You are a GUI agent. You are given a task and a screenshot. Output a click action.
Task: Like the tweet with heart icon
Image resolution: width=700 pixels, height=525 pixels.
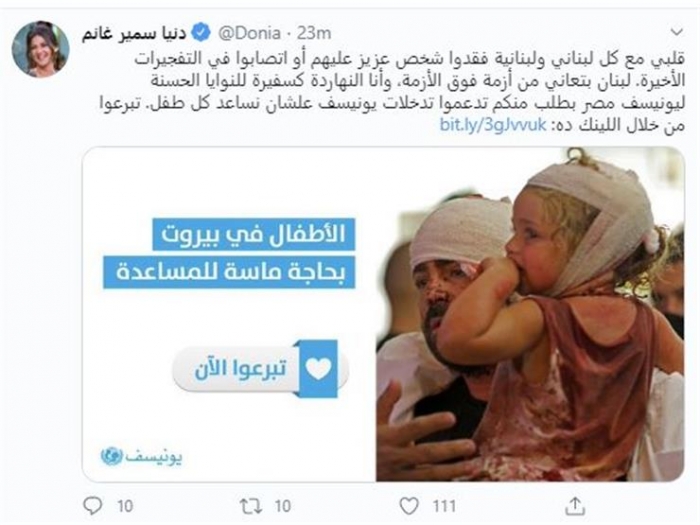click(x=408, y=506)
